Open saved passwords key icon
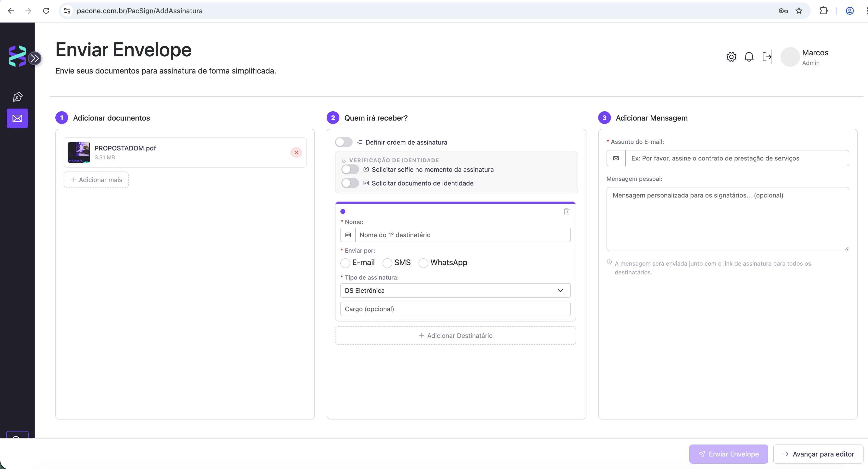The width and height of the screenshot is (868, 469). pyautogui.click(x=783, y=11)
